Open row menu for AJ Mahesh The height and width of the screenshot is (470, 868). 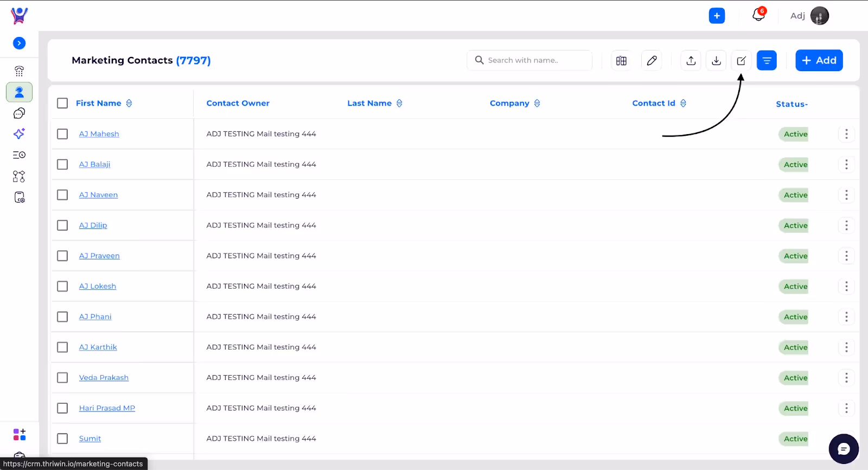tap(846, 134)
